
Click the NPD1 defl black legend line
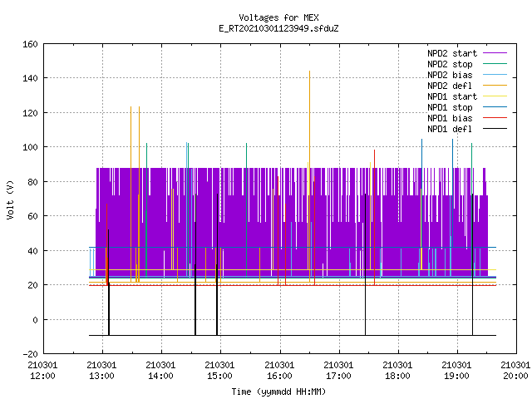click(x=495, y=129)
